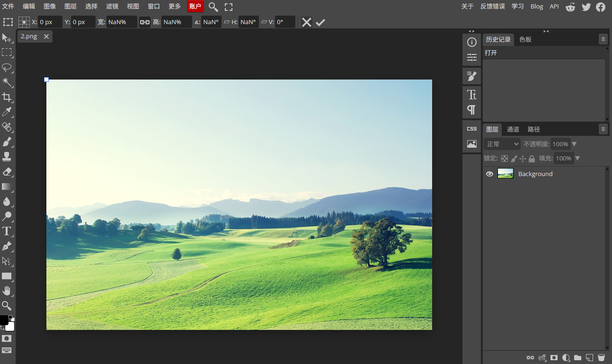Activate the Hand tool
The height and width of the screenshot is (364, 612).
pyautogui.click(x=7, y=291)
